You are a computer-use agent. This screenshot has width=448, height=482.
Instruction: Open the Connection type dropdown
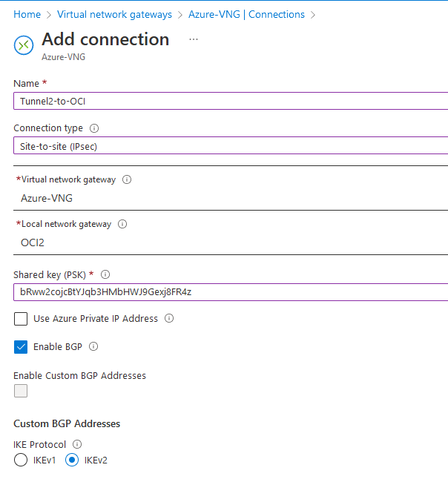coord(230,146)
